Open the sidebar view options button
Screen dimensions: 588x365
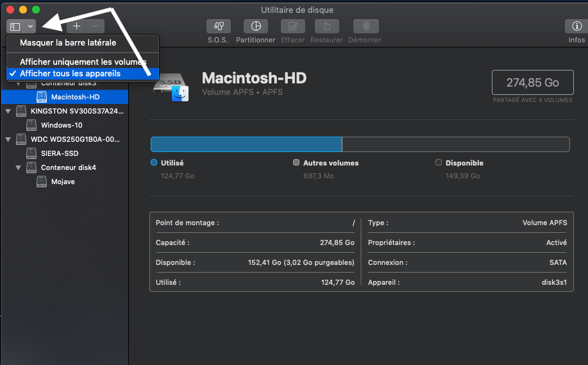(21, 26)
